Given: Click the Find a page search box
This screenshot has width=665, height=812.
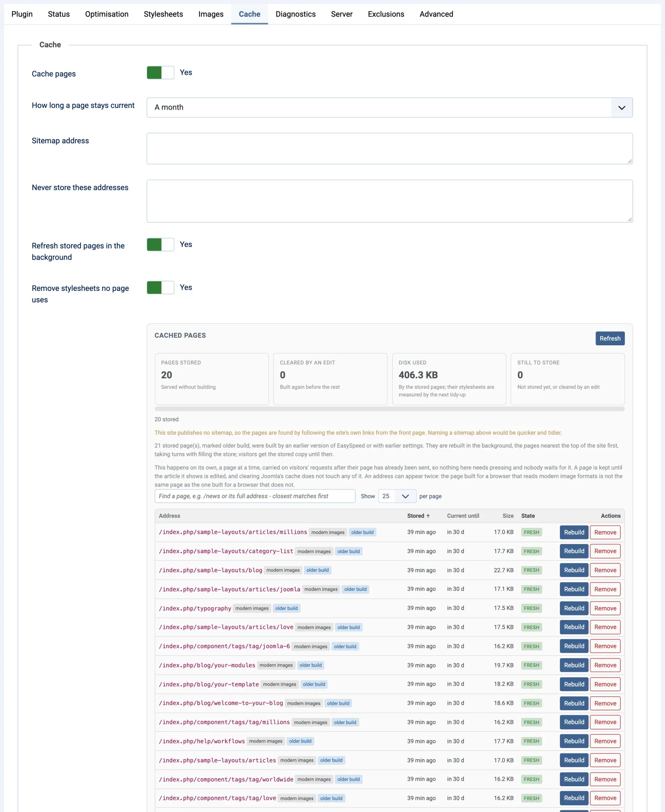Looking at the screenshot, I should 255,496.
